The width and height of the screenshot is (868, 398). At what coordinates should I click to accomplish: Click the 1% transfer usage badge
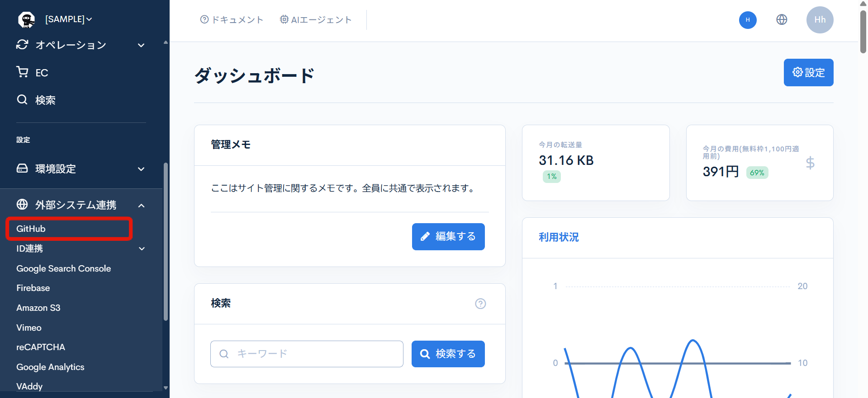(x=551, y=176)
